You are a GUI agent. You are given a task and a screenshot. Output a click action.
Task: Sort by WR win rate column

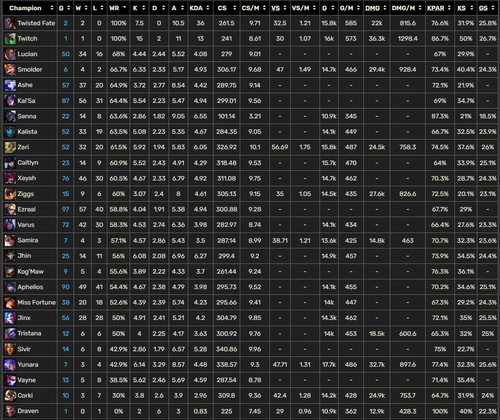pyautogui.click(x=118, y=8)
